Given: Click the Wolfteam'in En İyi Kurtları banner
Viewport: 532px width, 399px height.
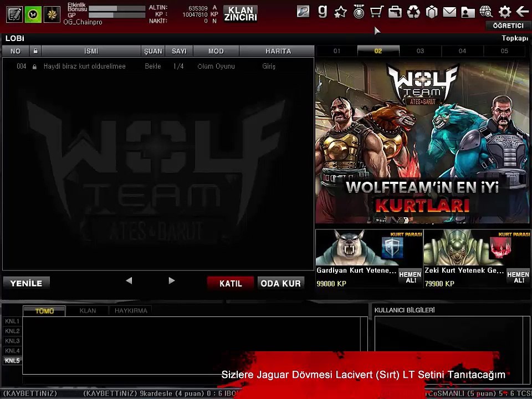Looking at the screenshot, I should tap(422, 141).
